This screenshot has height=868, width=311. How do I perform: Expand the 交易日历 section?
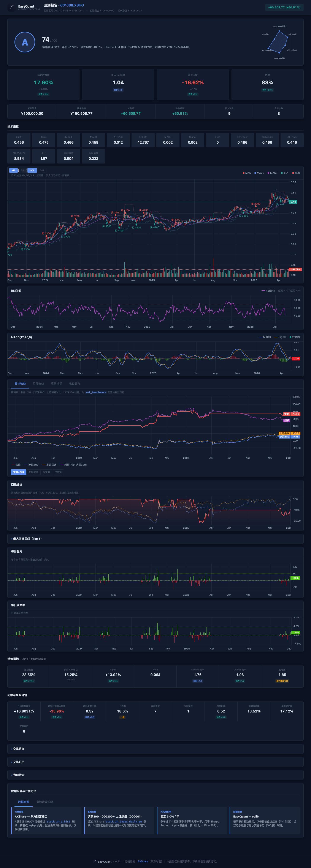(155, 762)
